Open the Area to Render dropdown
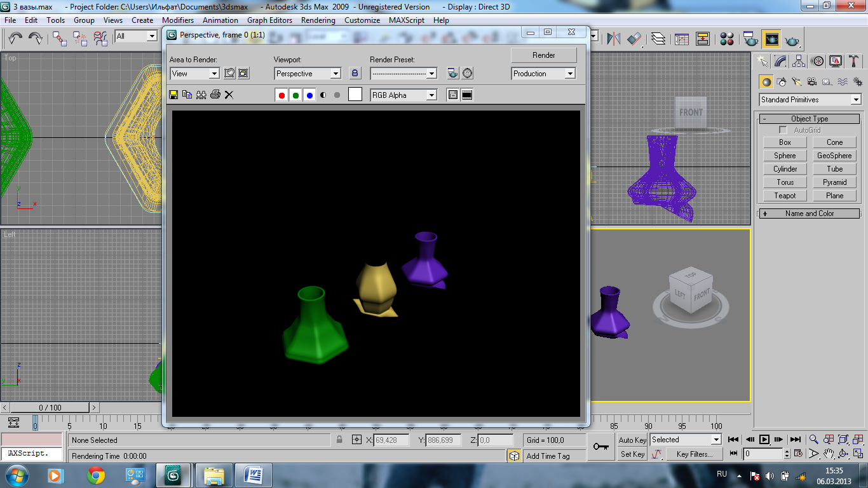 [x=195, y=74]
